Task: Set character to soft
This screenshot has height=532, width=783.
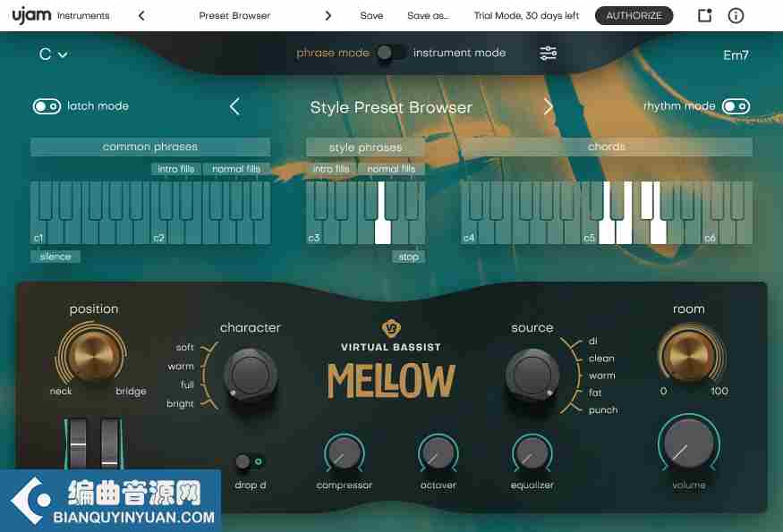Action: [184, 347]
